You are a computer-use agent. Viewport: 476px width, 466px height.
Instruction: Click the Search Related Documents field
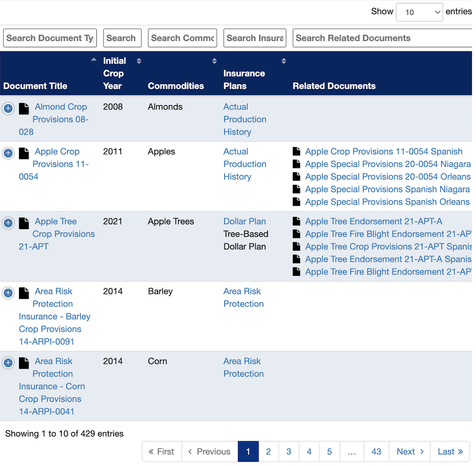click(382, 38)
